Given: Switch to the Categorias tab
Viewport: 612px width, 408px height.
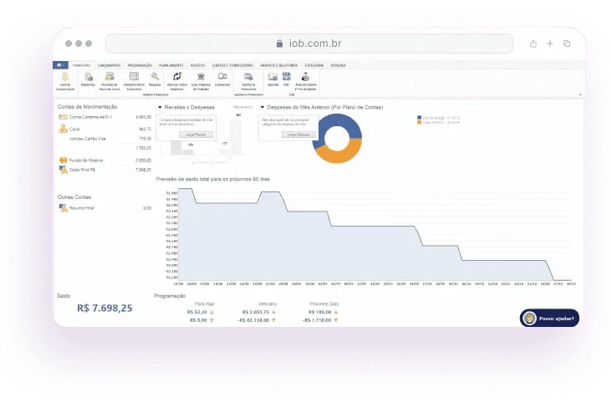Looking at the screenshot, I should (x=314, y=65).
